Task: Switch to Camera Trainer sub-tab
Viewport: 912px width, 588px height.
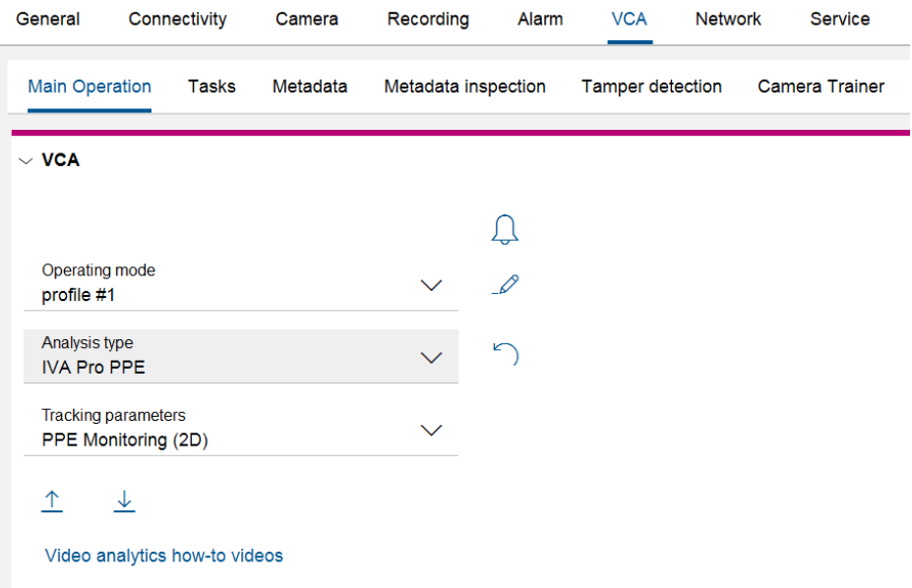Action: [x=821, y=87]
